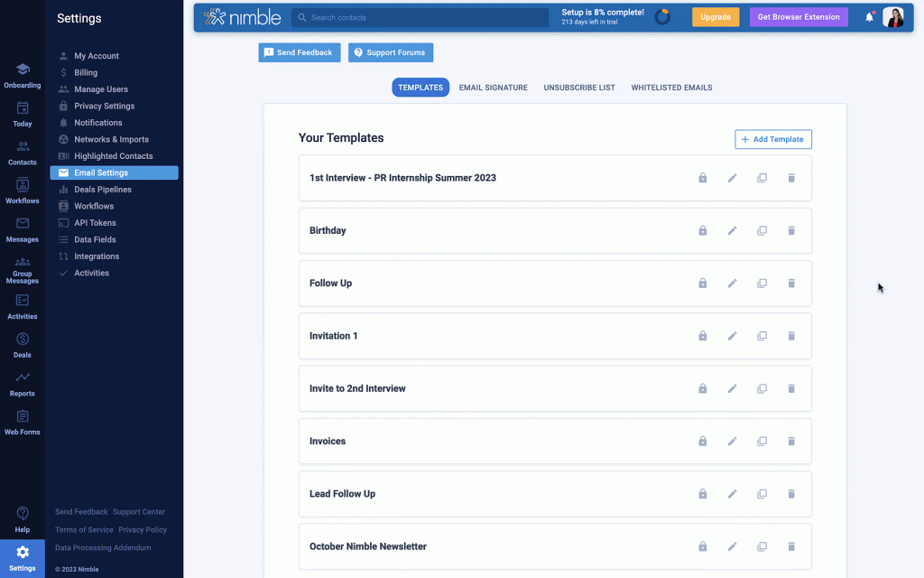Toggle lock on 1st Interview template
The width and height of the screenshot is (924, 578).
tap(702, 178)
